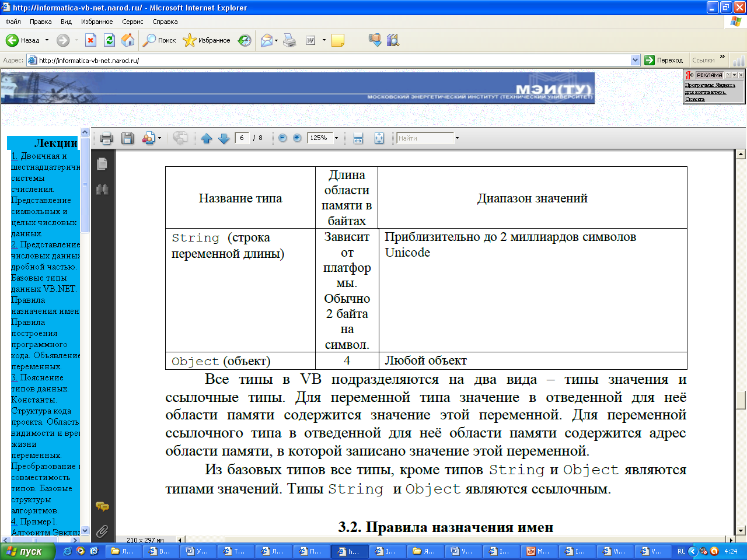Open the Файл menu
This screenshot has width=747, height=560.
point(13,22)
